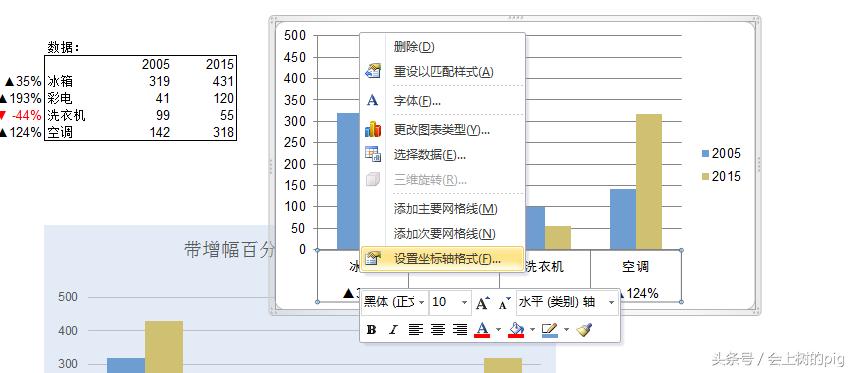Apply the font color A button
Viewport: 854px width, 373px height.
coord(482,329)
